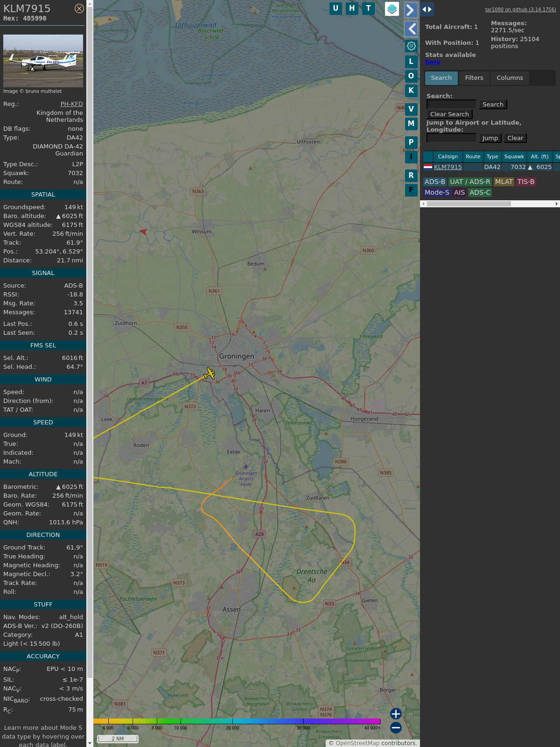Toggle the K map button
This screenshot has height=747, width=560.
(411, 90)
